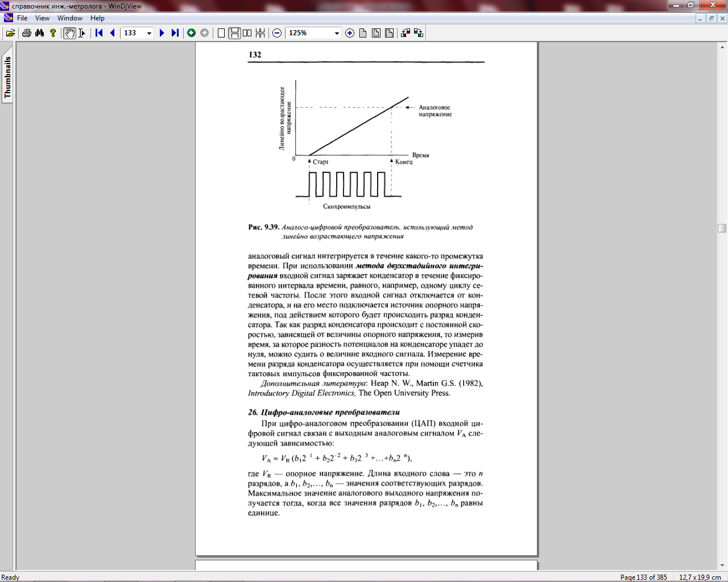Select the hand drag tool
This screenshot has height=582, width=728.
tap(69, 33)
